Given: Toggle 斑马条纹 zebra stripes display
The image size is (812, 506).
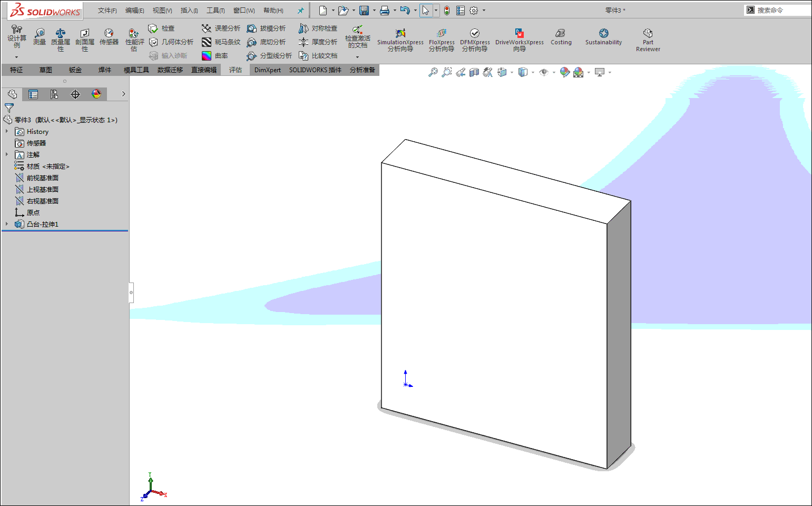Looking at the screenshot, I should (x=221, y=42).
